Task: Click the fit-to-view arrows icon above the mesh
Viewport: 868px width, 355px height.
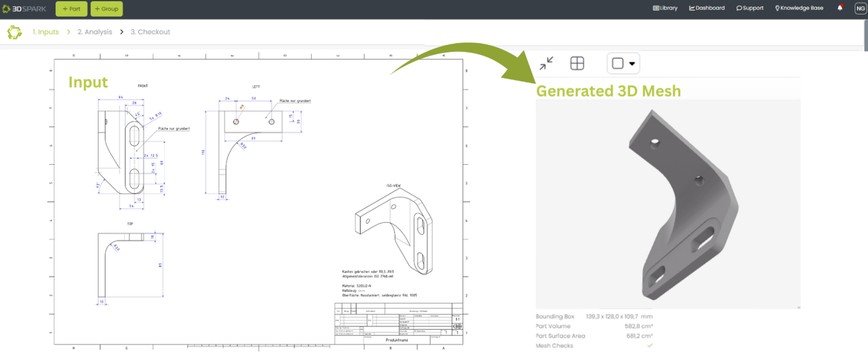Action: [x=546, y=63]
